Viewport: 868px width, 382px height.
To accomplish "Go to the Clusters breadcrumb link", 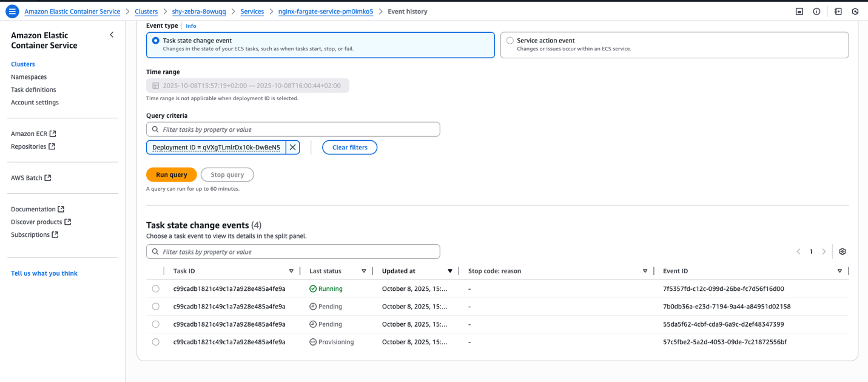I will pyautogui.click(x=146, y=11).
